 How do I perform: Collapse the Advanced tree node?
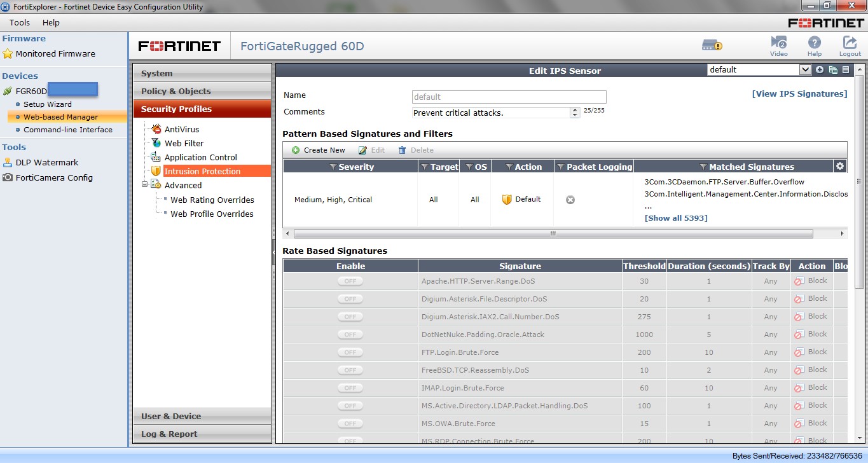coord(145,185)
